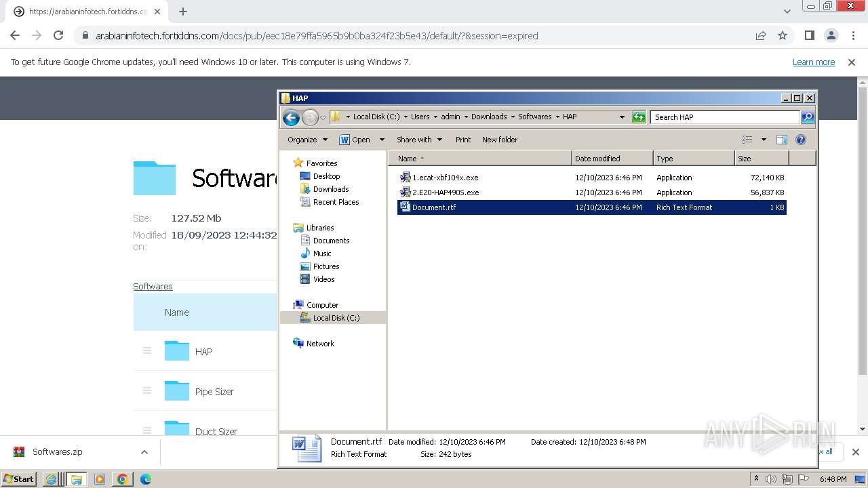Select Music library
The width and height of the screenshot is (868, 488).
tap(321, 253)
